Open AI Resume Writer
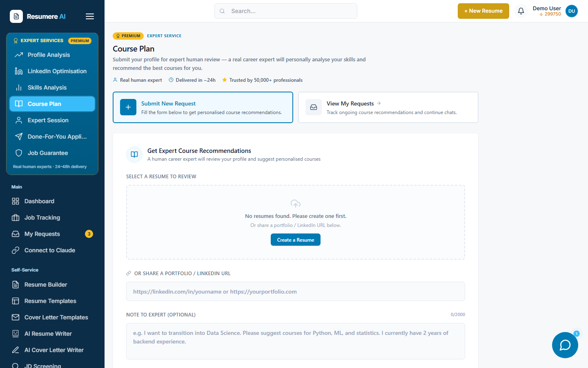Image resolution: width=588 pixels, height=368 pixels. (x=52, y=334)
